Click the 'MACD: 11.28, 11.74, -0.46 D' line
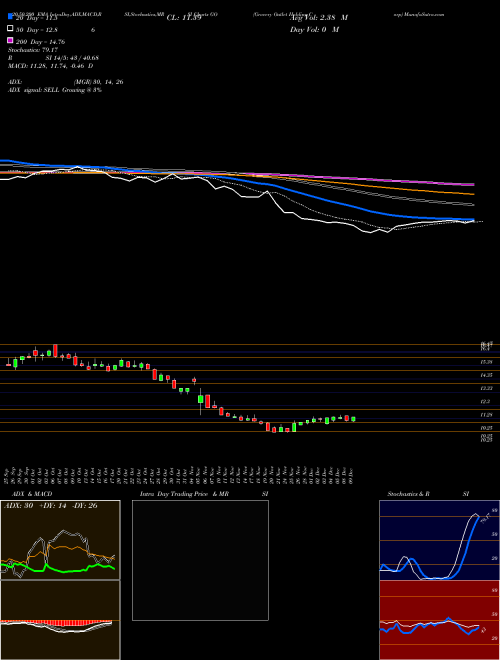Image resolution: width=500 pixels, height=660 pixels. tap(51, 66)
